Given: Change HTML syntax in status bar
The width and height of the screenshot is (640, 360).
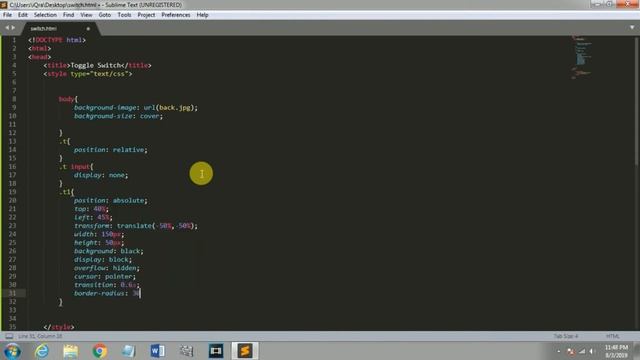Looking at the screenshot, I should (x=612, y=336).
